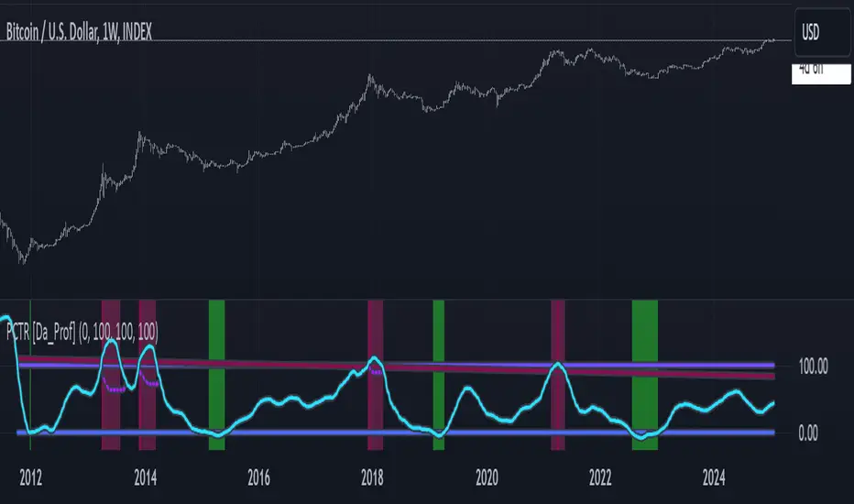Open the USD currency selector

point(822,33)
